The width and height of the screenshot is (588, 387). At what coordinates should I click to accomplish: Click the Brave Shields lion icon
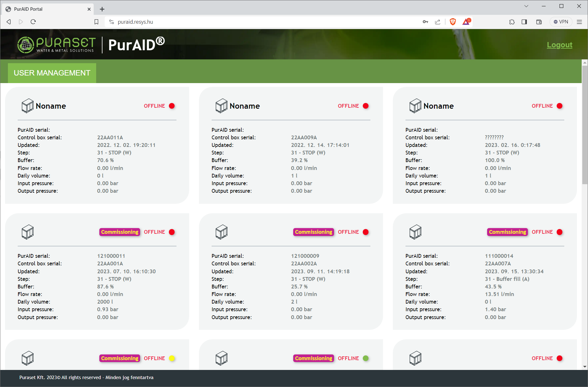(x=453, y=22)
